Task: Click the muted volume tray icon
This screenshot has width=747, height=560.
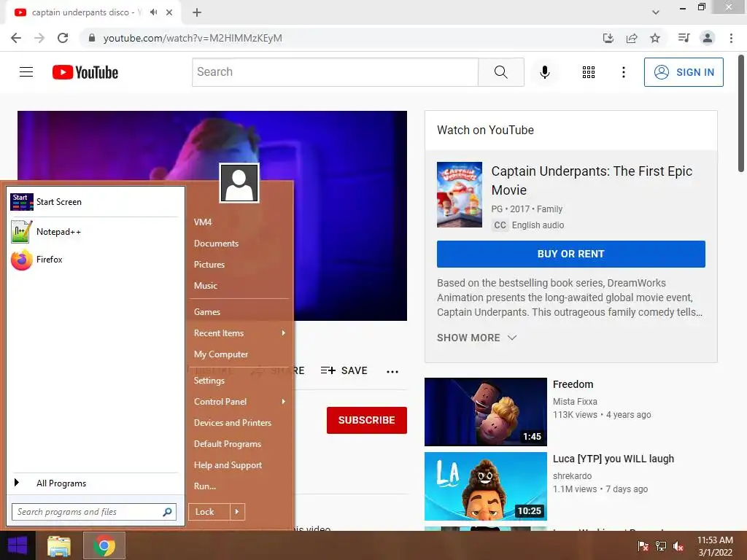Action: click(678, 546)
